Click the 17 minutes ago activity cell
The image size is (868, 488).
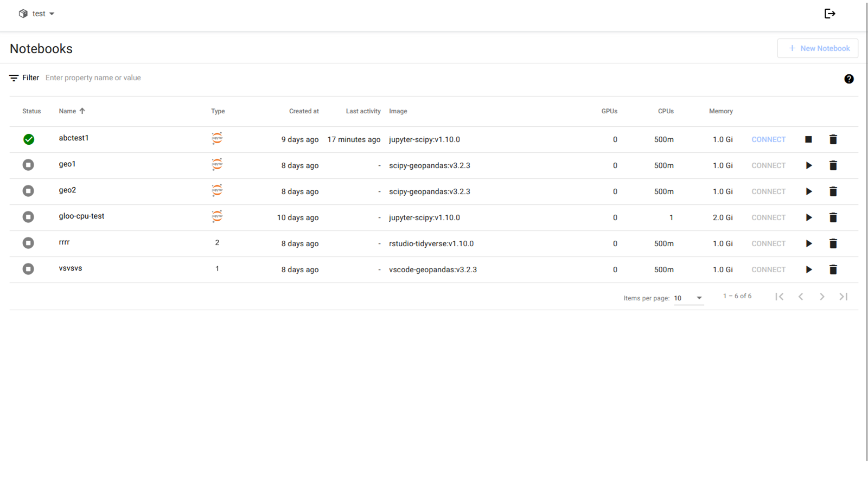coord(354,139)
